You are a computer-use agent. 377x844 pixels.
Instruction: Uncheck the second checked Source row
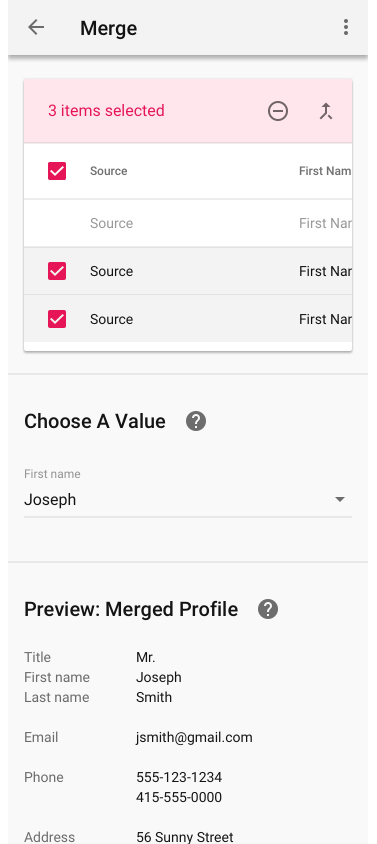point(57,271)
